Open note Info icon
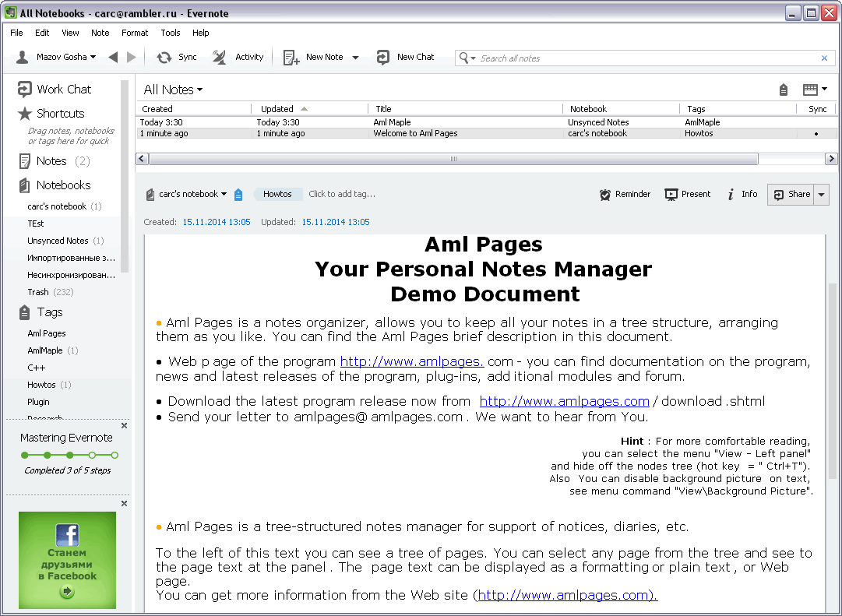842x616 pixels. [x=731, y=195]
